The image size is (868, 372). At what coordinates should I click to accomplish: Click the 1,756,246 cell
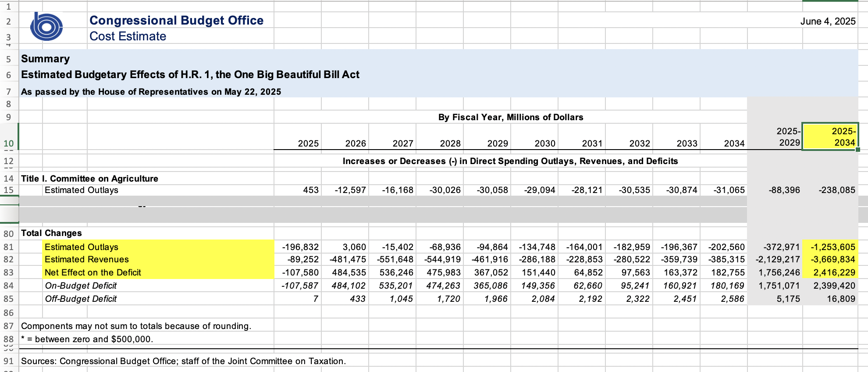[x=775, y=272]
